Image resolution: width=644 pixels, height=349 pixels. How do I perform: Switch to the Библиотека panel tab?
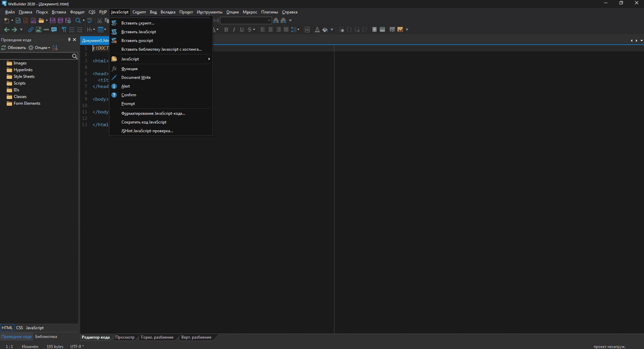click(46, 337)
